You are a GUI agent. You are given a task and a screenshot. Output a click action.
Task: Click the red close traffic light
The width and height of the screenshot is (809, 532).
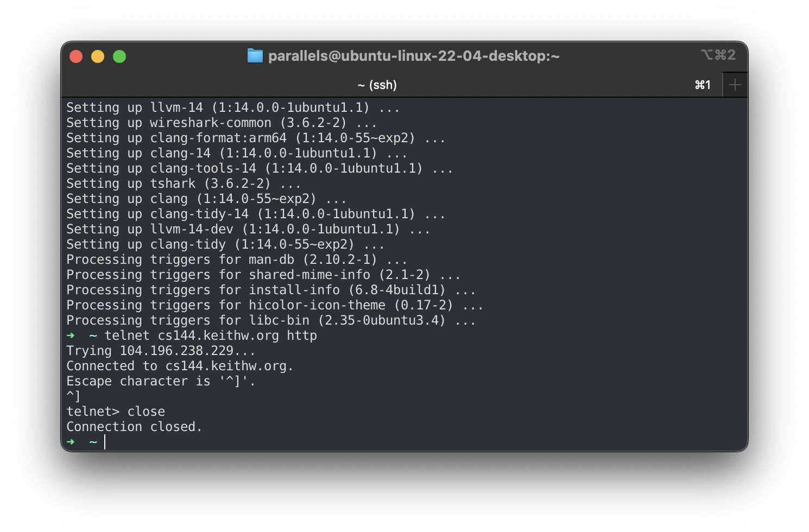pyautogui.click(x=76, y=56)
